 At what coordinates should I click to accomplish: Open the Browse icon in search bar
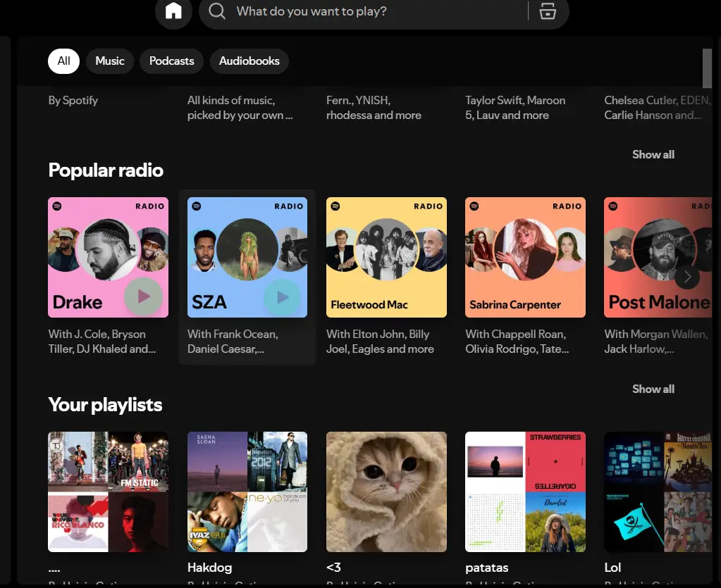click(547, 11)
